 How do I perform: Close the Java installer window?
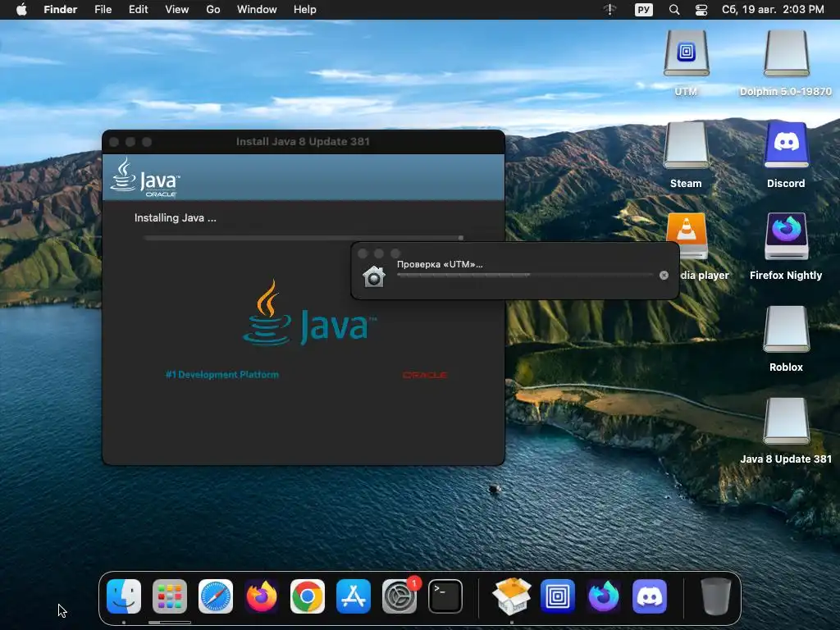[114, 142]
